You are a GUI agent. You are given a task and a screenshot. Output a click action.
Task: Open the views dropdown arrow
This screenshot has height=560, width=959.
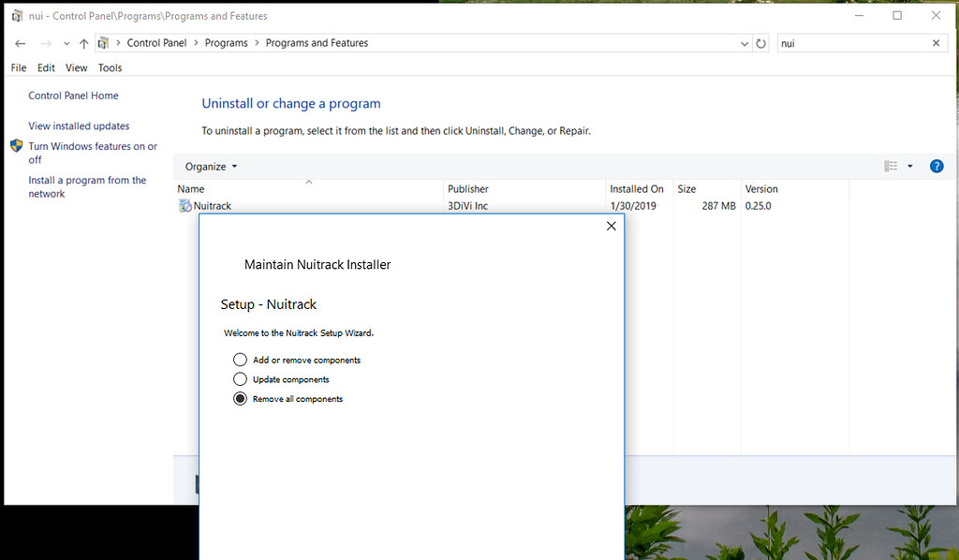coord(908,166)
